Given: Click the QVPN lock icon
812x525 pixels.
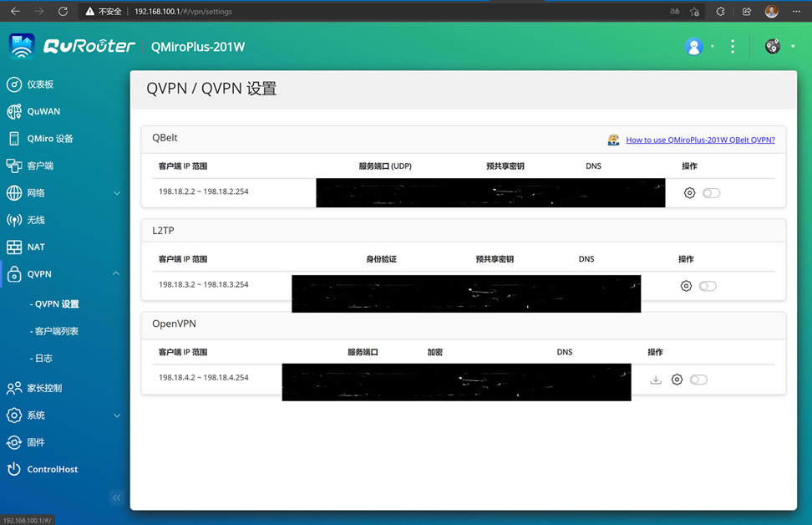Looking at the screenshot, I should 14,273.
